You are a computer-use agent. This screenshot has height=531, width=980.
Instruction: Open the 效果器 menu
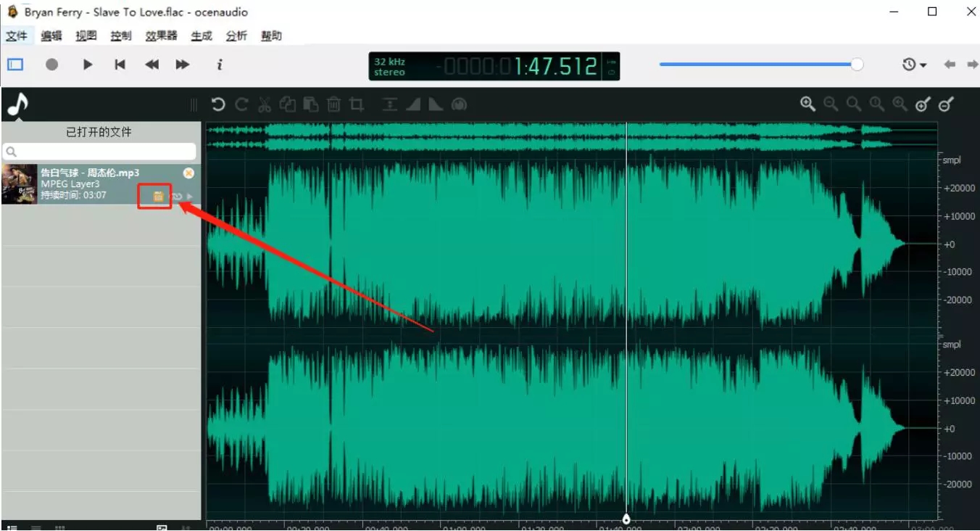(x=161, y=35)
